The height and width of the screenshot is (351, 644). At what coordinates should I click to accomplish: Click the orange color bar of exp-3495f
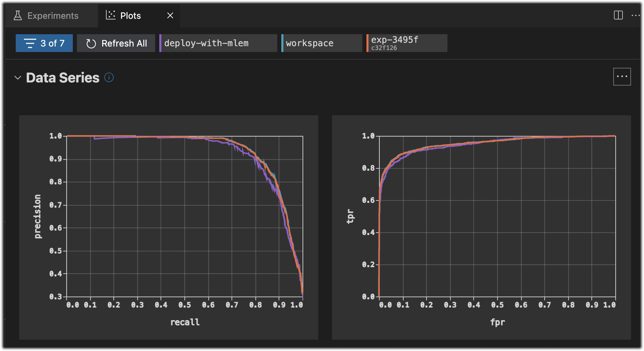(x=367, y=43)
